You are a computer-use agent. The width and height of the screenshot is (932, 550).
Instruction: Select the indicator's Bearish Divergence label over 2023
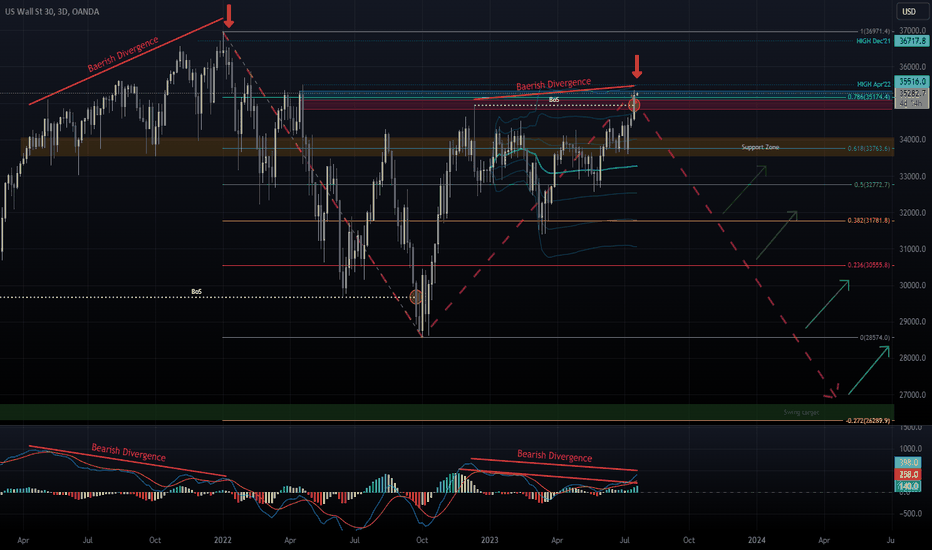tap(555, 455)
